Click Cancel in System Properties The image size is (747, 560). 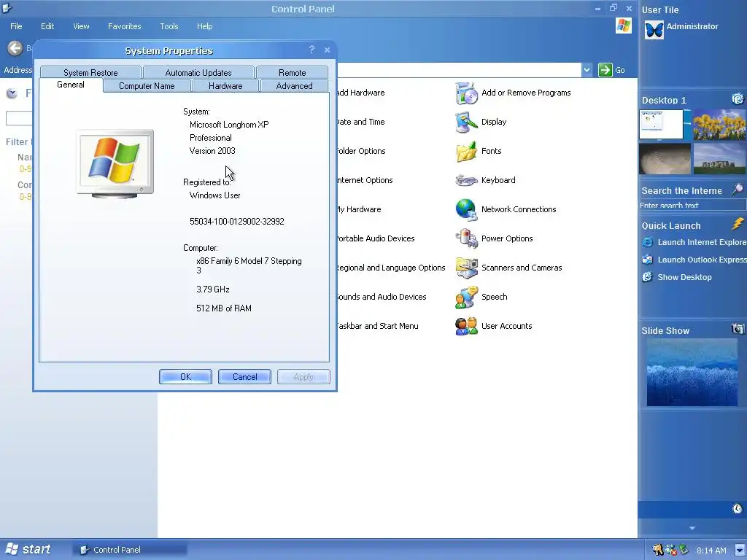click(244, 377)
